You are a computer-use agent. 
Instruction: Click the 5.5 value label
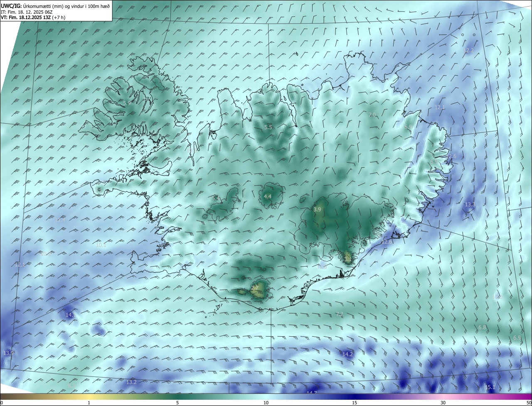coord(268,127)
